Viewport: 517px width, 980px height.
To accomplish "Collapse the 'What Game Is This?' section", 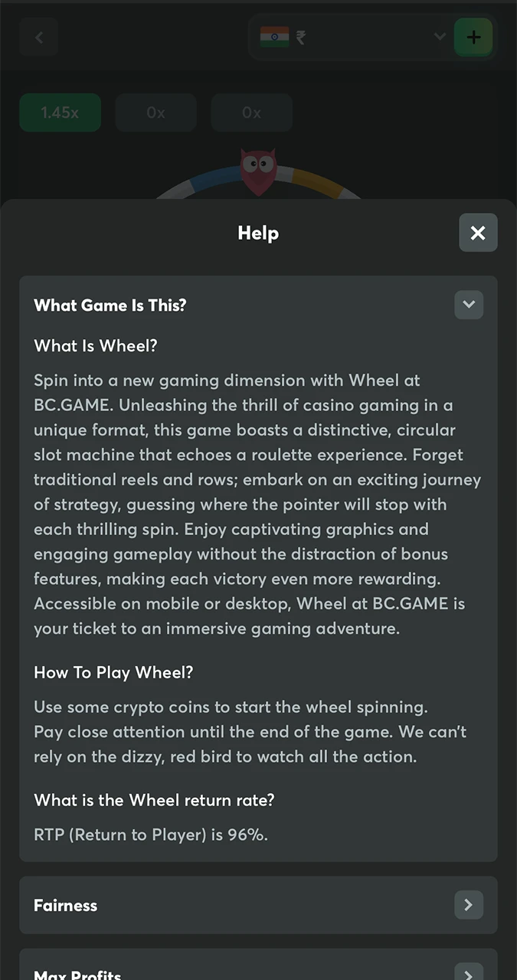I will (x=468, y=305).
